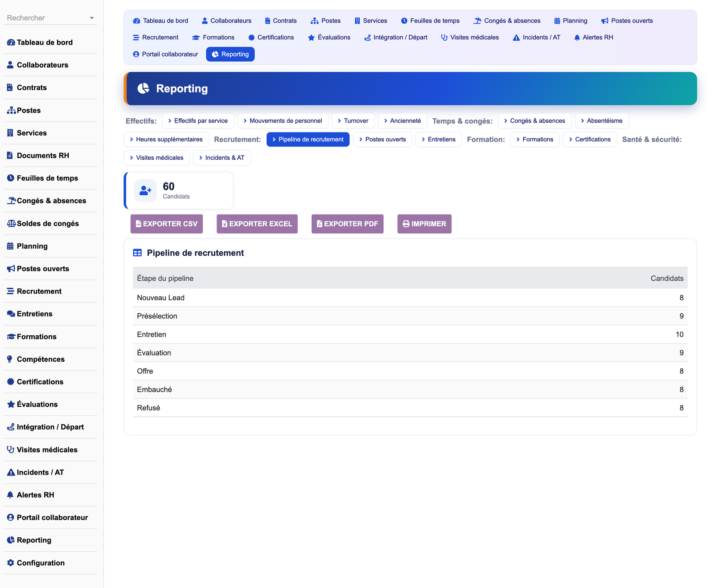Click the Entretien row value 10
Screen dimensions: 715x588
pyautogui.click(x=680, y=335)
